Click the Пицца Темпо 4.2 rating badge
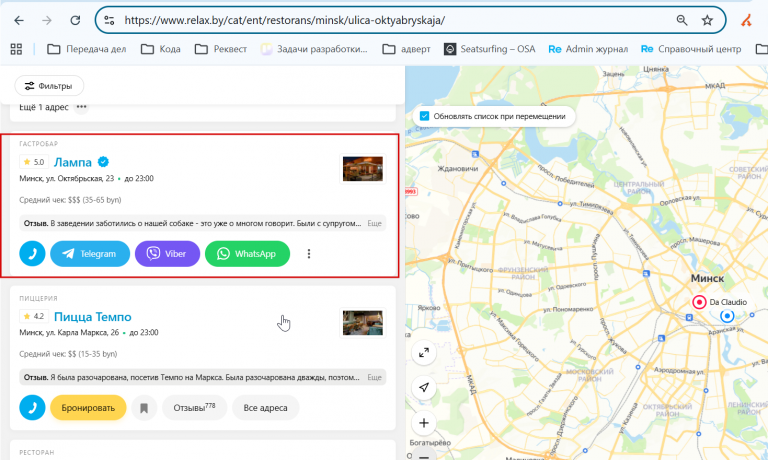 click(x=34, y=316)
